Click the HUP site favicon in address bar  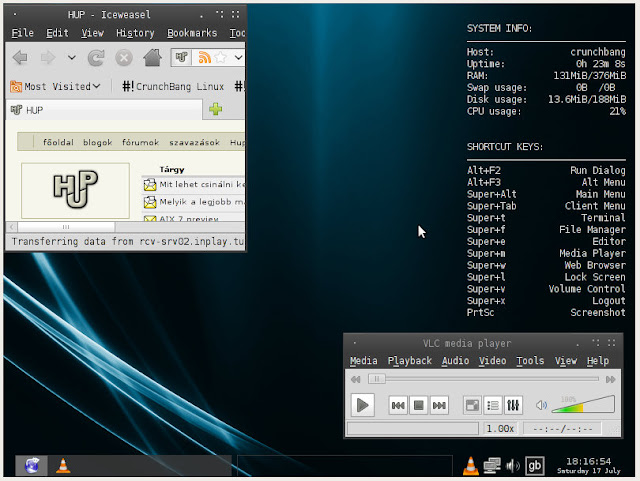click(181, 57)
